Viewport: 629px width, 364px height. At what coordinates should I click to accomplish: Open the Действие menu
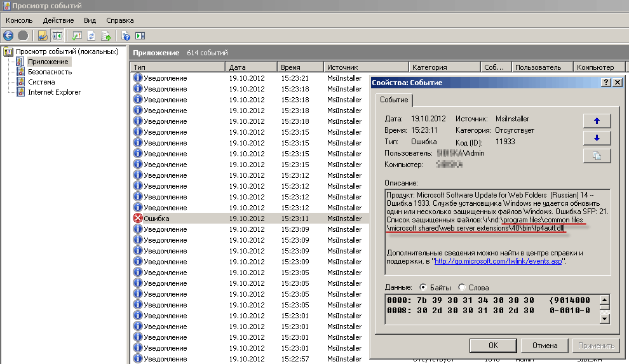click(58, 20)
